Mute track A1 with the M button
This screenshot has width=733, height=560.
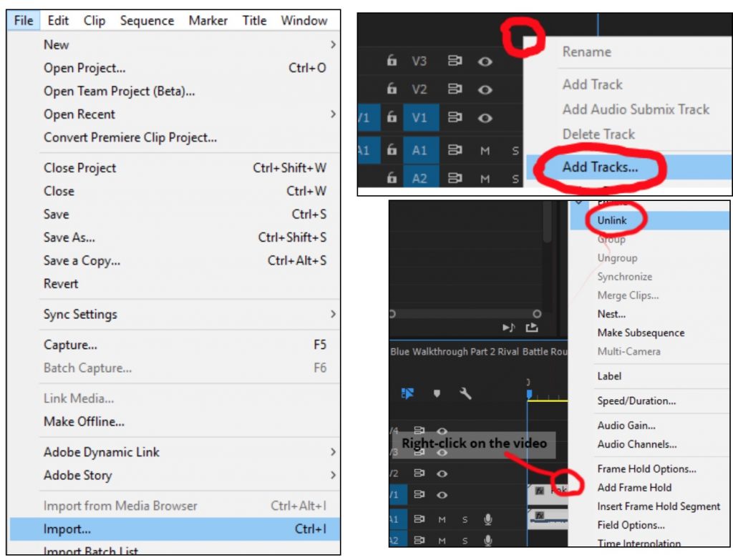tap(485, 151)
